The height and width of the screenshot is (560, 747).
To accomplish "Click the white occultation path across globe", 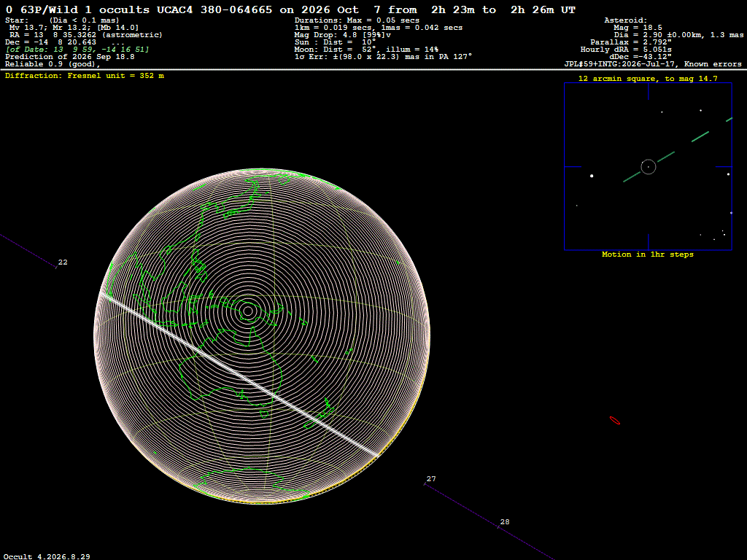I will pyautogui.click(x=241, y=375).
